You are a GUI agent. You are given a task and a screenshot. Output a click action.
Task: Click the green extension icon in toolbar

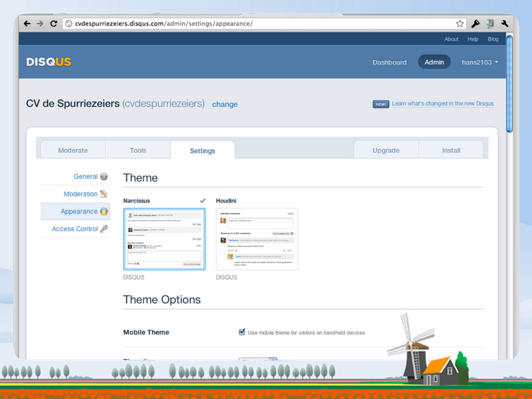click(x=490, y=24)
